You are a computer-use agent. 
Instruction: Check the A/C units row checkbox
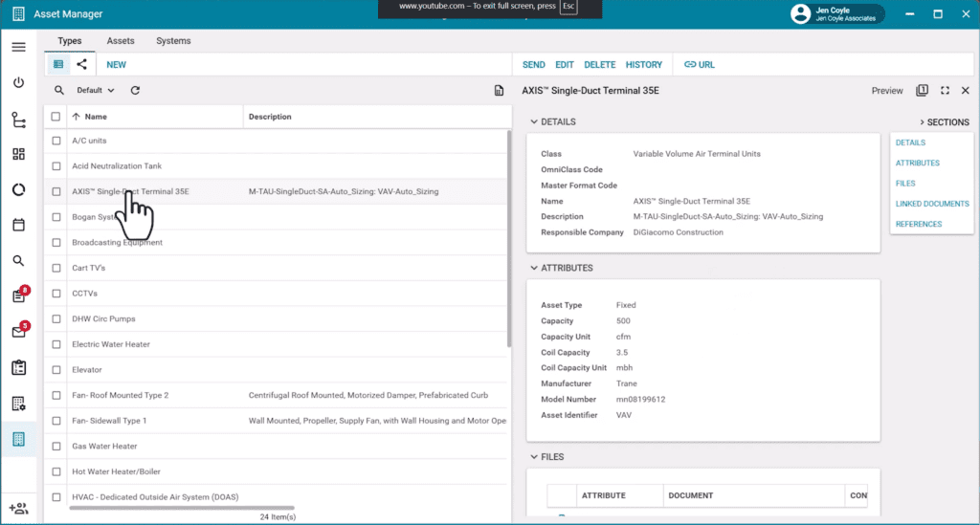[56, 142]
